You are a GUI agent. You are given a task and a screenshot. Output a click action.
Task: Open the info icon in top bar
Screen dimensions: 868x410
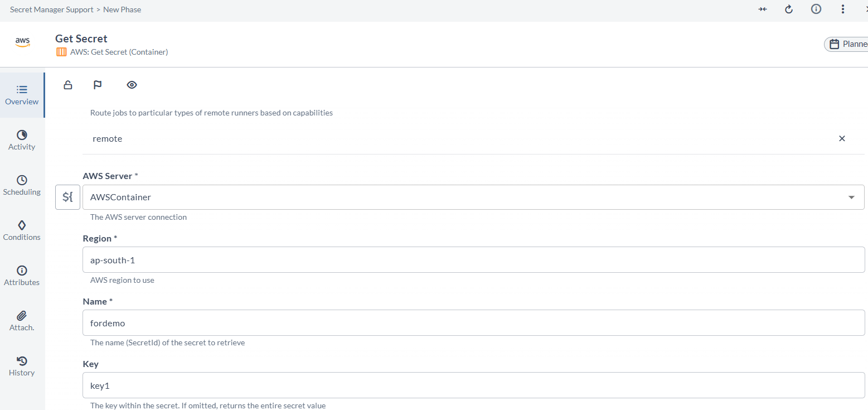[816, 9]
